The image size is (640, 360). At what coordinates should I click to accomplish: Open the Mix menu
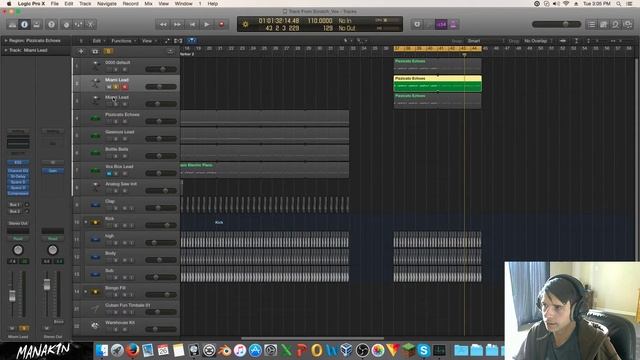point(148,3)
